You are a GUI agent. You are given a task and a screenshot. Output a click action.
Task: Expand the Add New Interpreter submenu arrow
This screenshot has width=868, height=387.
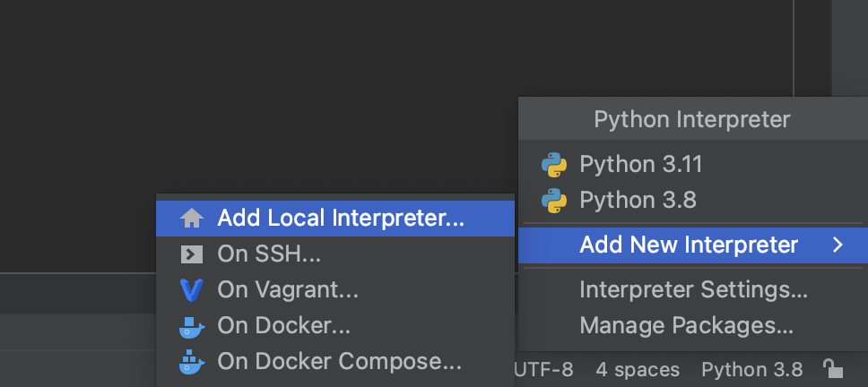(838, 245)
